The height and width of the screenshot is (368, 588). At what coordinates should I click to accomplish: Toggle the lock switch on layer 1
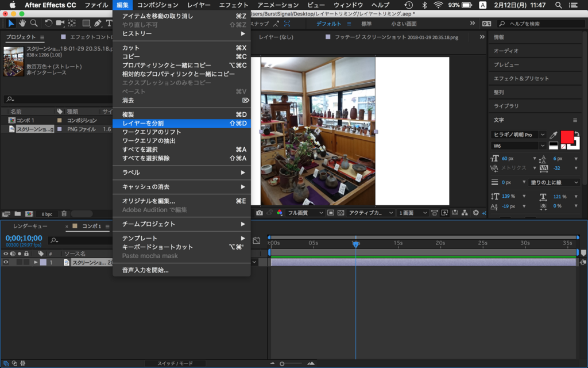coord(26,262)
